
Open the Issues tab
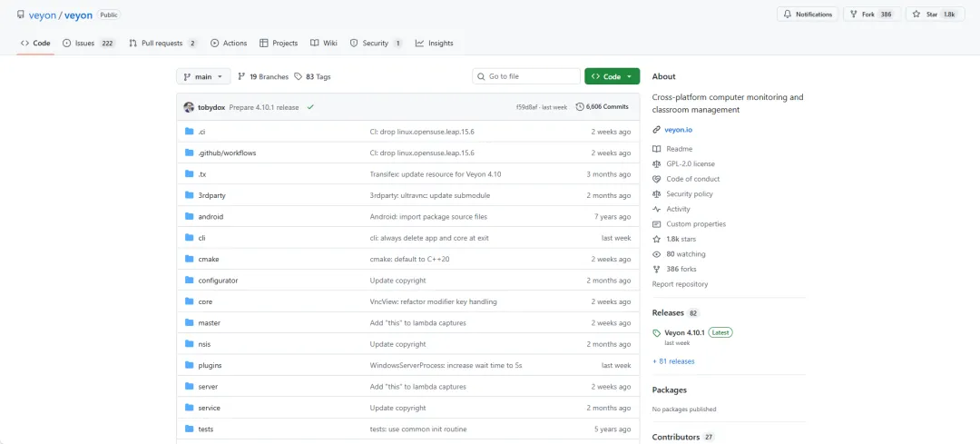(x=89, y=44)
